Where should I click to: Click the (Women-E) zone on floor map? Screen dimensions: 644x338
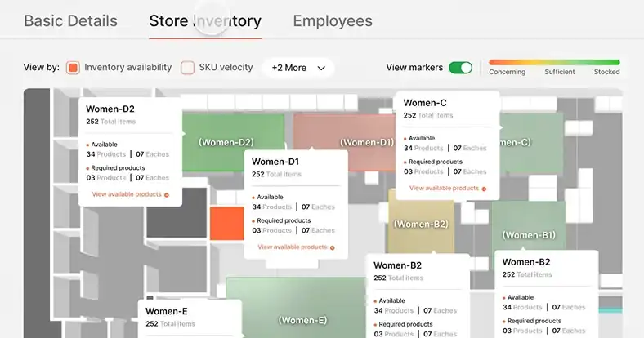pos(302,318)
